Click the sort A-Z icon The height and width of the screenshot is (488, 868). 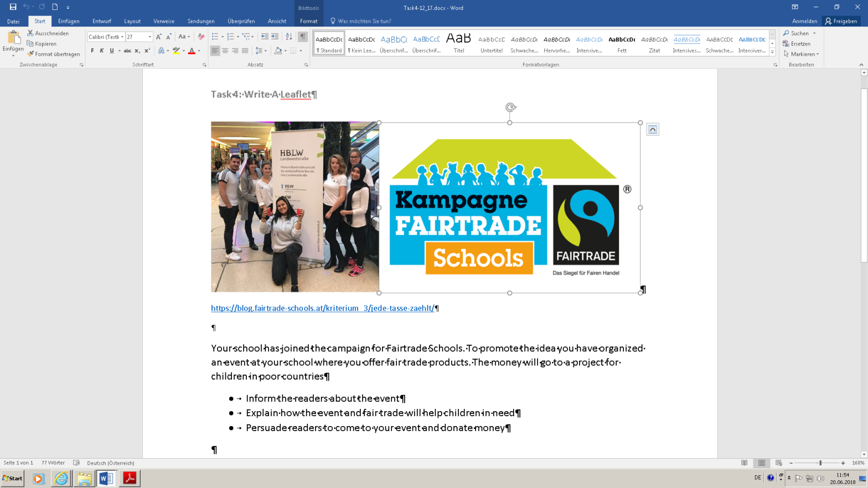tap(289, 37)
